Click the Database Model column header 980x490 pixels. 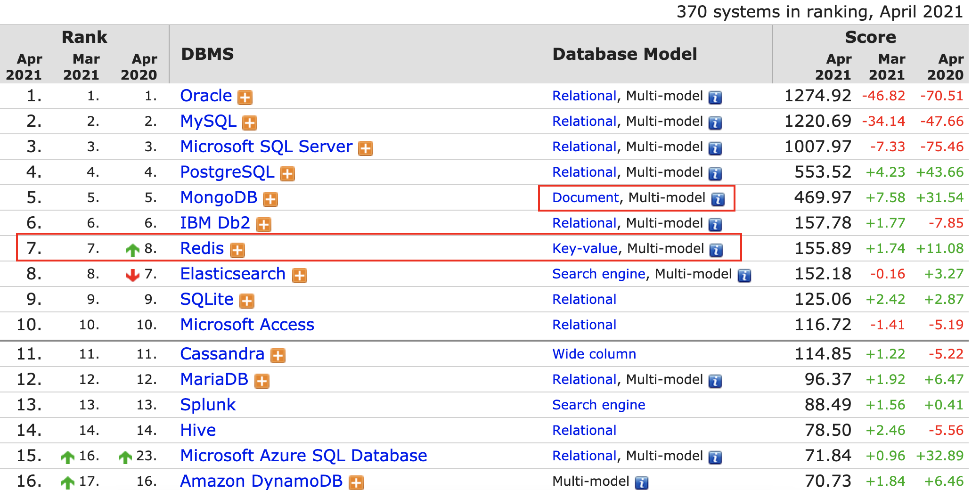[x=625, y=54]
